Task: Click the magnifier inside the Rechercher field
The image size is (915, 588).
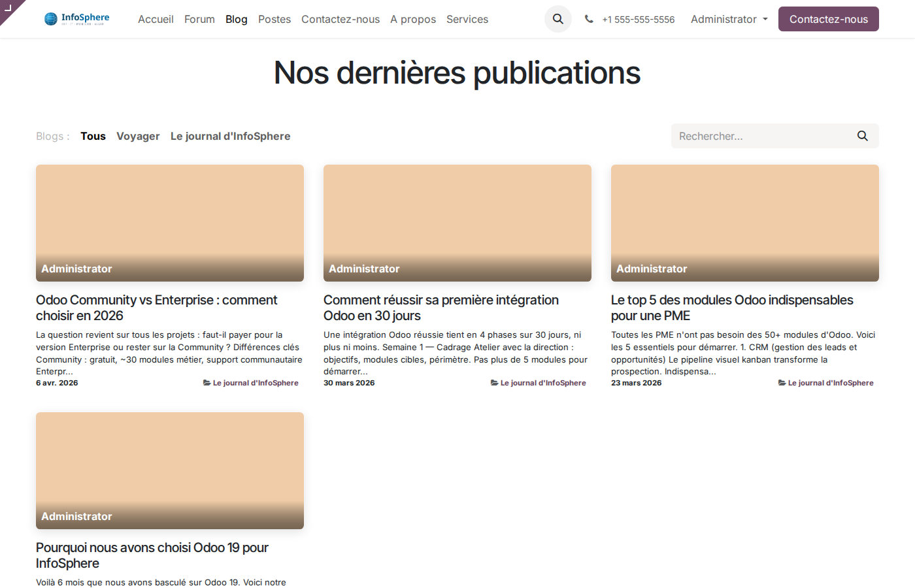Action: pos(862,135)
